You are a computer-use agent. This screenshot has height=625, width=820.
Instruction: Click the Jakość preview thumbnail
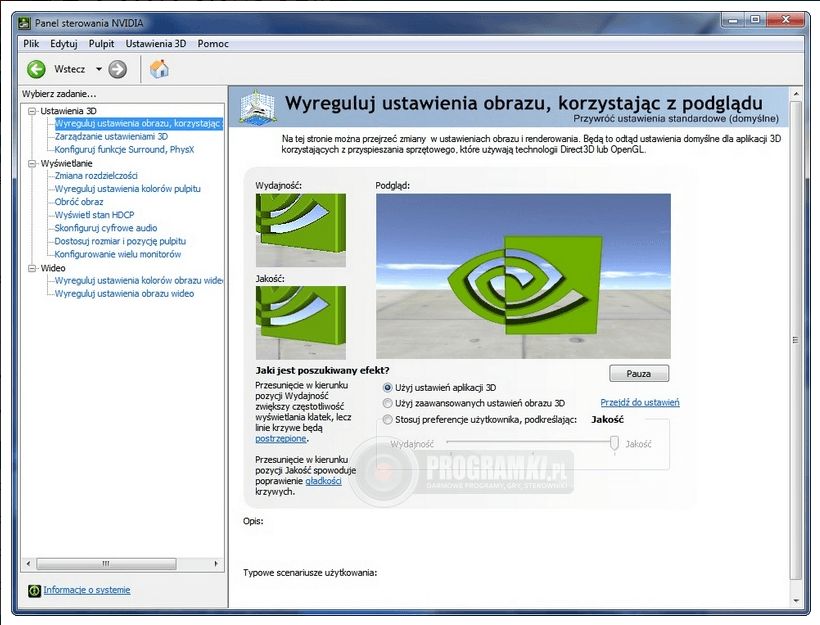pyautogui.click(x=301, y=323)
